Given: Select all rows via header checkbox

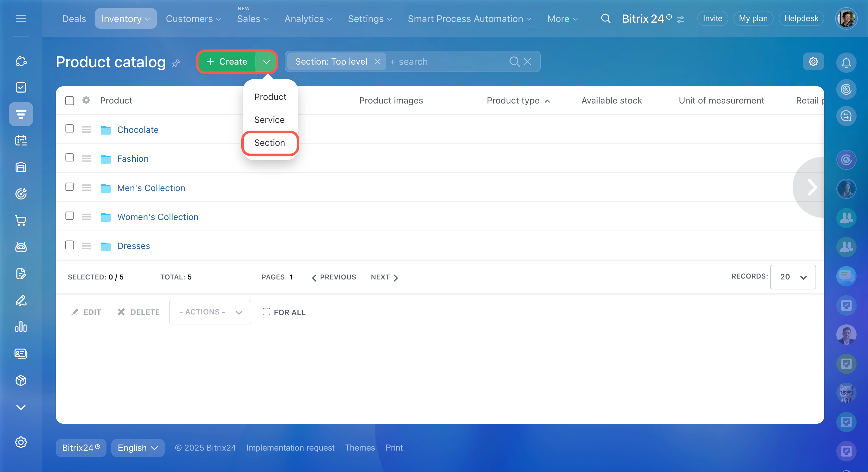Looking at the screenshot, I should (69, 100).
